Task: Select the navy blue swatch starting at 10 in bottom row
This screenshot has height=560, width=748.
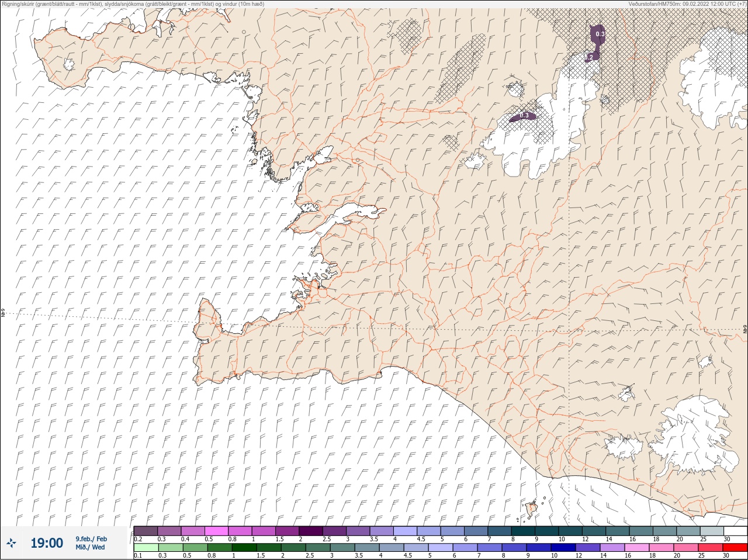Action: (563, 548)
